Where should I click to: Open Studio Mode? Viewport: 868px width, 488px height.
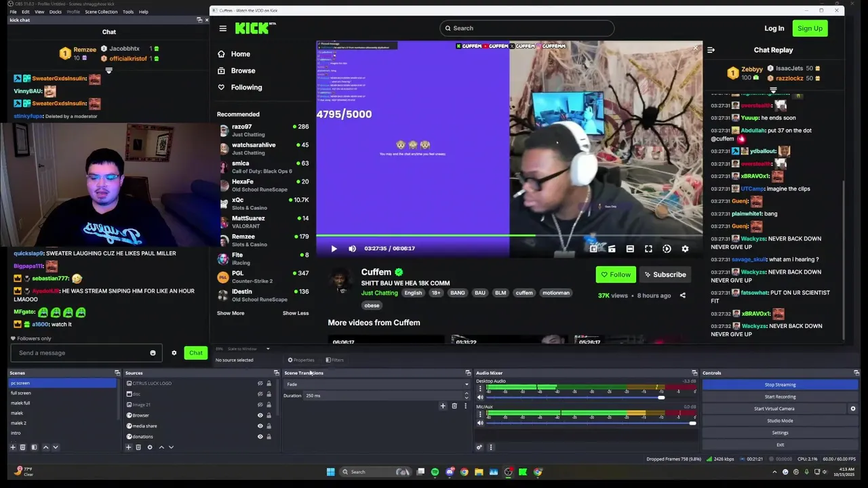click(x=780, y=421)
